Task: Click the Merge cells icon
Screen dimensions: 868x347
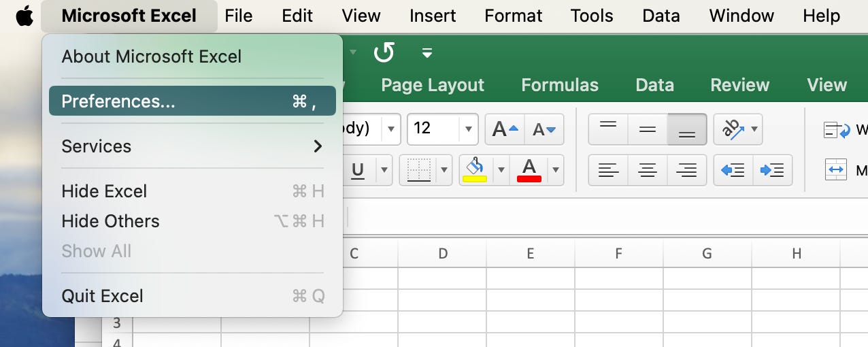Action: point(836,169)
